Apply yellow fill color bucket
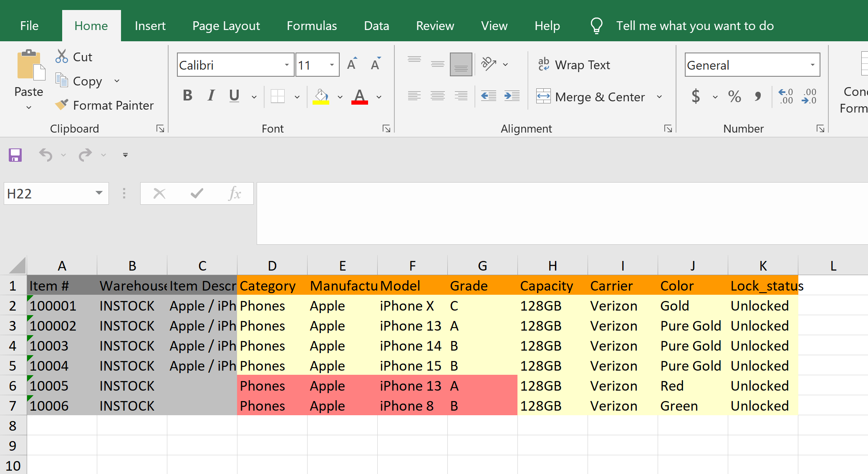 click(321, 96)
